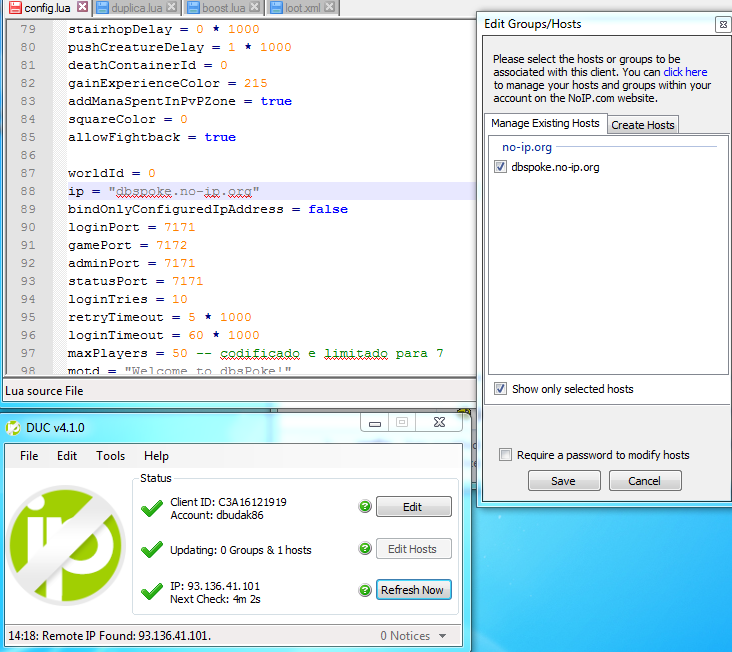Enable Require a password to modify hosts
This screenshot has width=732, height=652.
(505, 455)
